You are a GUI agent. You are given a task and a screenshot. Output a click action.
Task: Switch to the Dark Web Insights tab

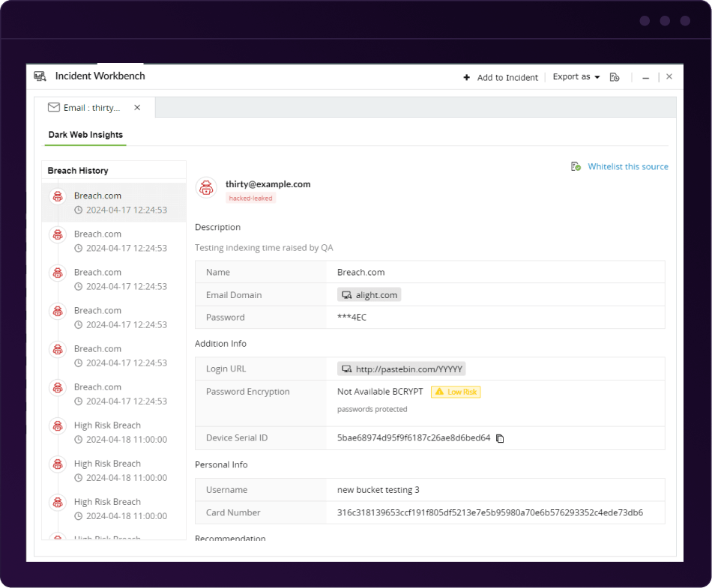(x=85, y=135)
